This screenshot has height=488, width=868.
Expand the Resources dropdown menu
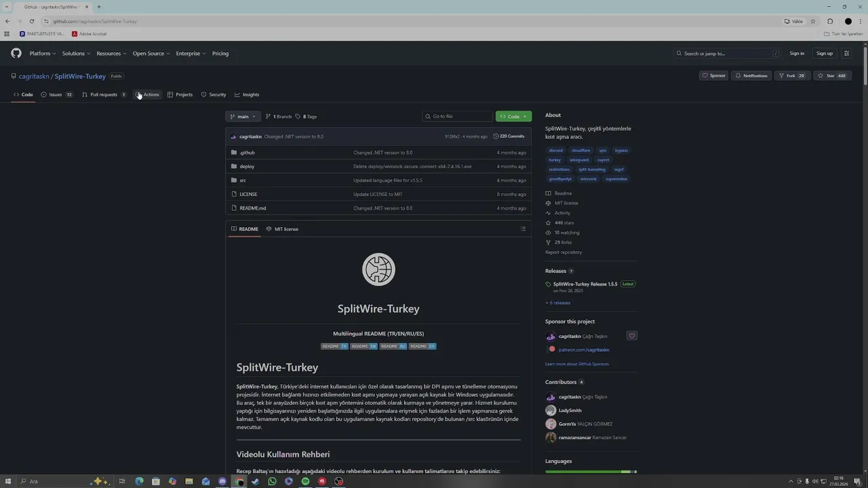111,54
